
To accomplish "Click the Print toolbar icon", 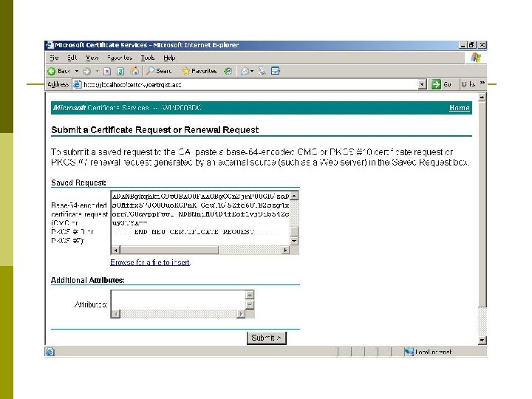I will point(262,71).
